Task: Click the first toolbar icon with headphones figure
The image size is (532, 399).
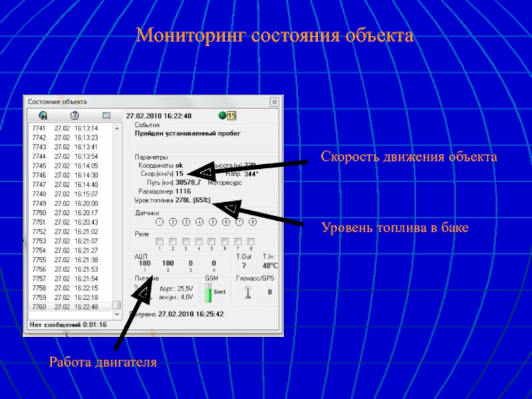Action: click(x=43, y=115)
